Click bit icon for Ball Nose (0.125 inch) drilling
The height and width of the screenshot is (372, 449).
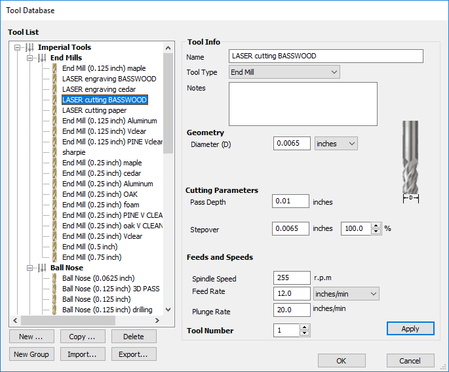pyautogui.click(x=54, y=310)
